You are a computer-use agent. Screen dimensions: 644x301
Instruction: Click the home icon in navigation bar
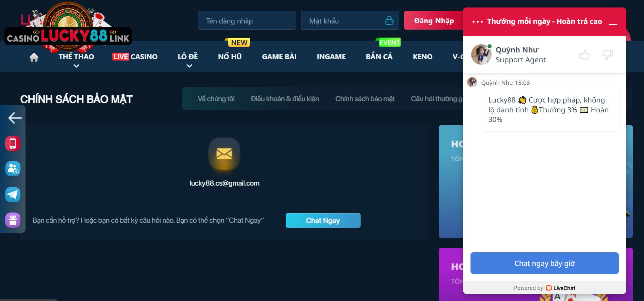(x=34, y=57)
